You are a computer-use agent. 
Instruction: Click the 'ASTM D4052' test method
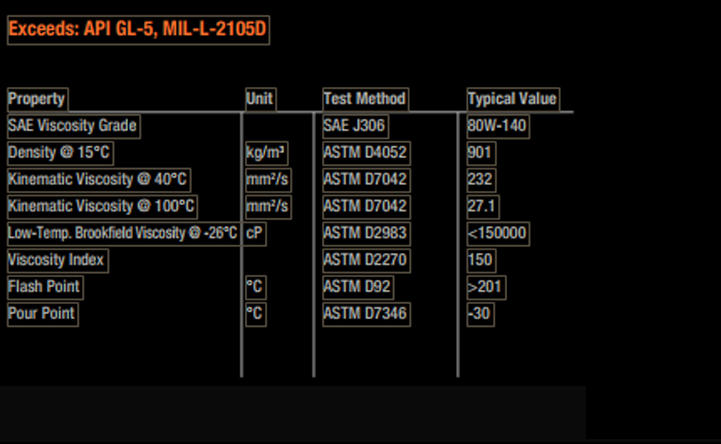pos(365,153)
